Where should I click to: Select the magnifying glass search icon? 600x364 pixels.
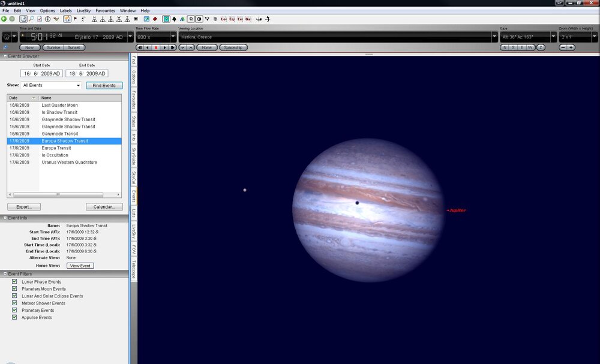(31, 19)
